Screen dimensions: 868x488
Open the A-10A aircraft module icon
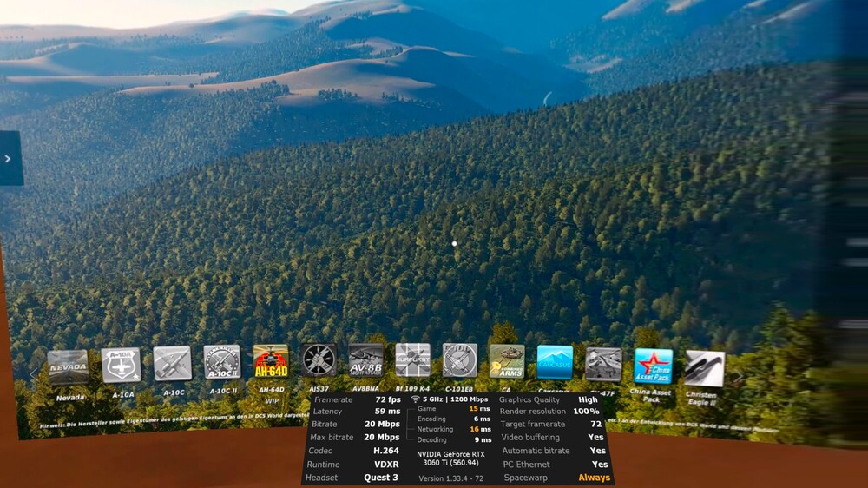(x=122, y=366)
